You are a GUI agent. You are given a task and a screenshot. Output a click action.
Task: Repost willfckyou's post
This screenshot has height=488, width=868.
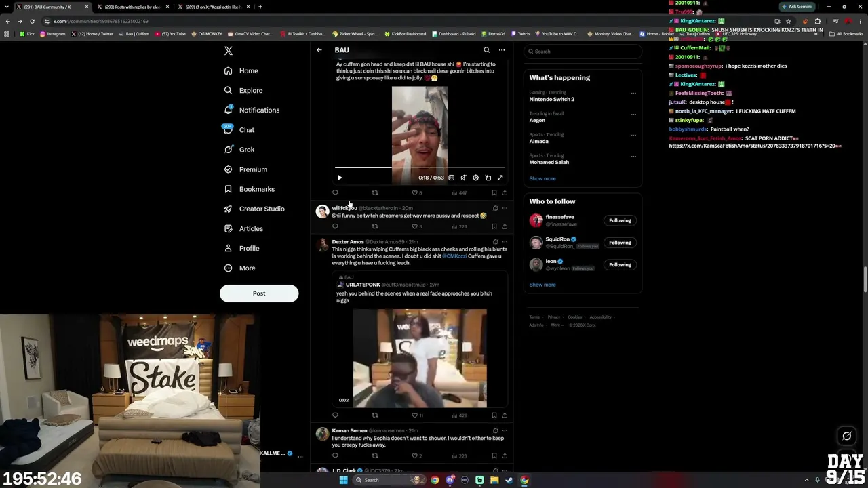point(374,226)
